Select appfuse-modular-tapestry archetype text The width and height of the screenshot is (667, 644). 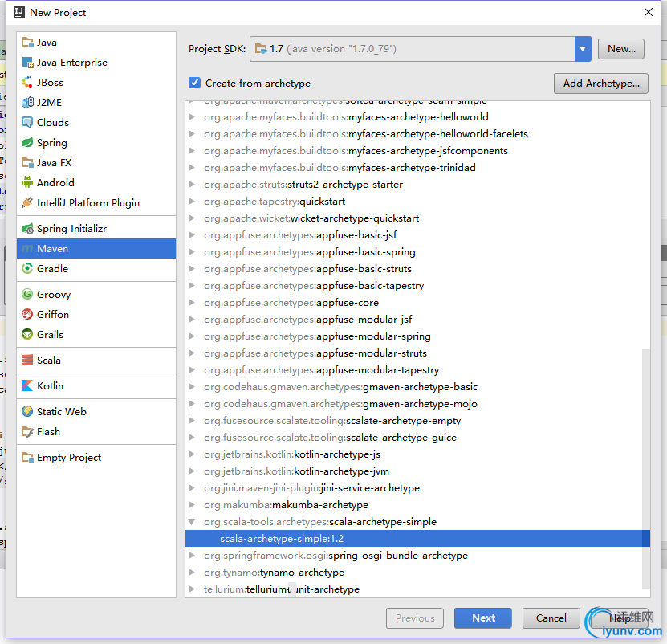pos(378,370)
